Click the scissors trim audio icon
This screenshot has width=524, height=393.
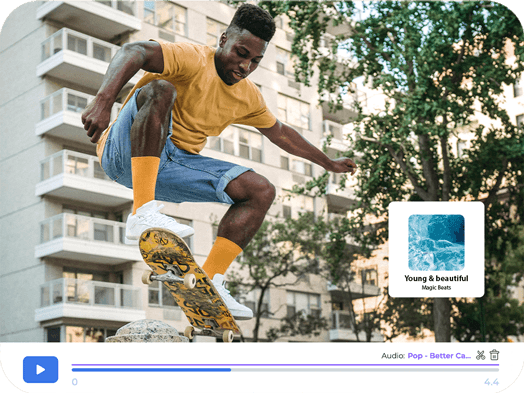(x=480, y=355)
